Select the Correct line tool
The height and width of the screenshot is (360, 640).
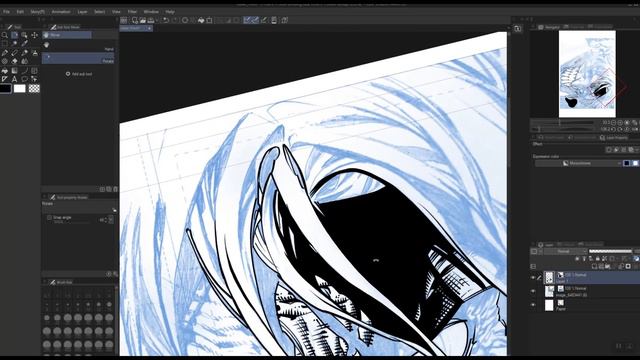click(x=34, y=79)
